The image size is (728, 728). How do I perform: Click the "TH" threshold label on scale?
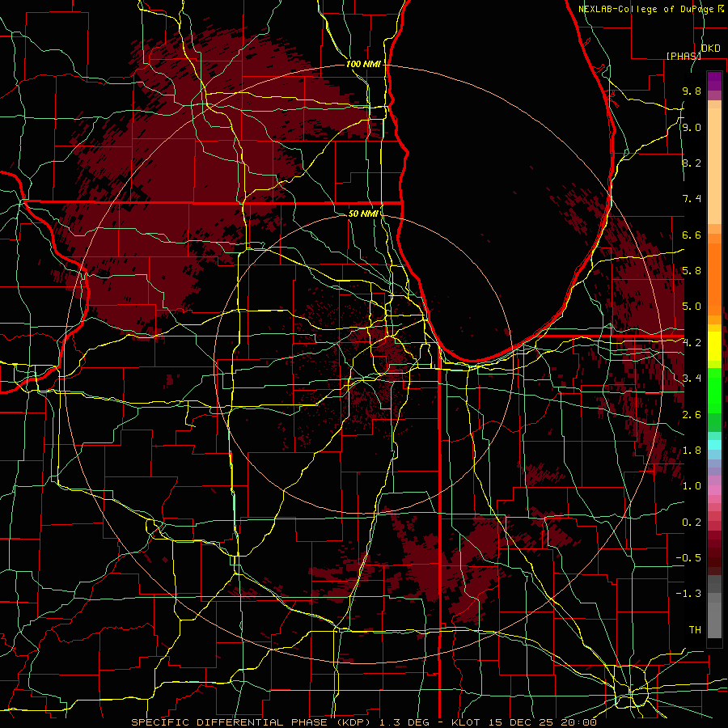pyautogui.click(x=695, y=630)
